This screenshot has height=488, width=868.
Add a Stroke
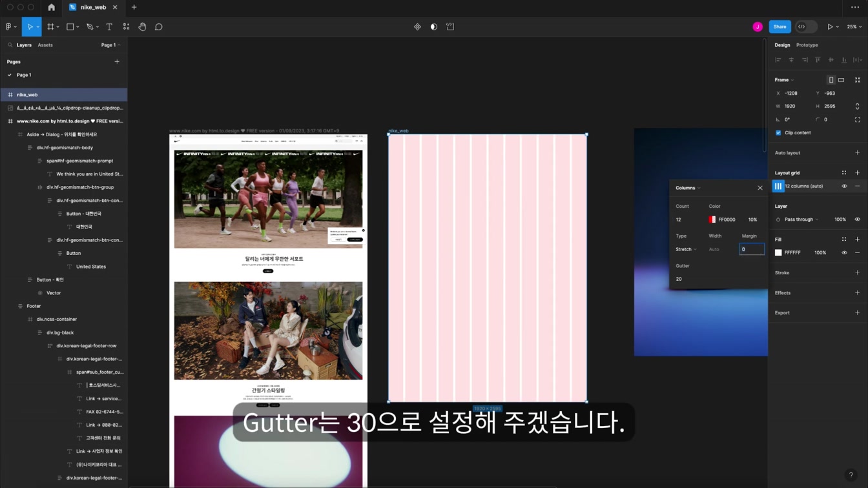[858, 273]
